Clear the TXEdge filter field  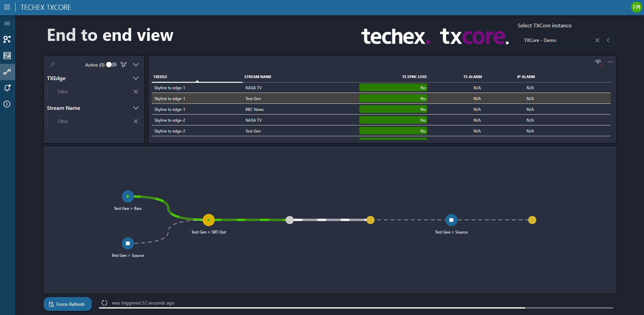click(136, 92)
